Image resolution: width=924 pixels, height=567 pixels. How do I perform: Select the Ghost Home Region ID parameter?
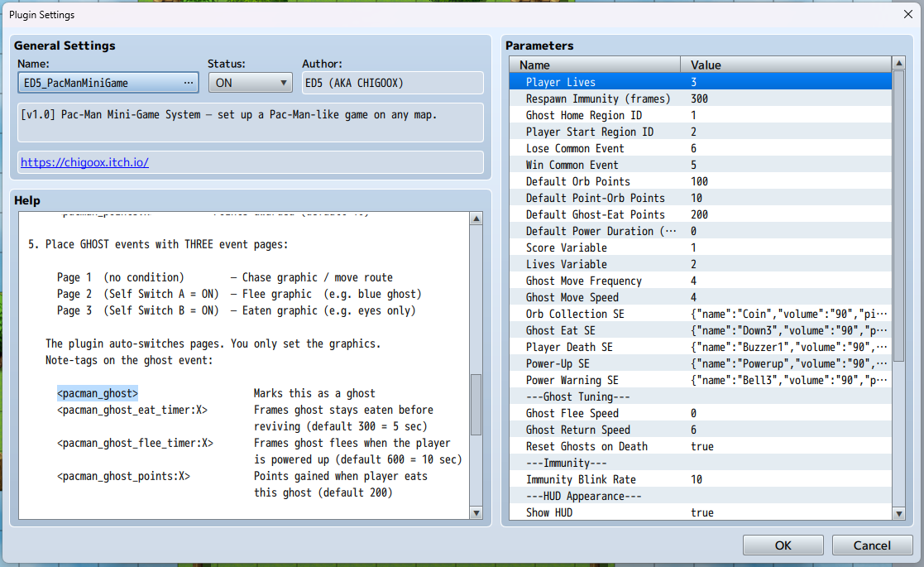click(701, 115)
